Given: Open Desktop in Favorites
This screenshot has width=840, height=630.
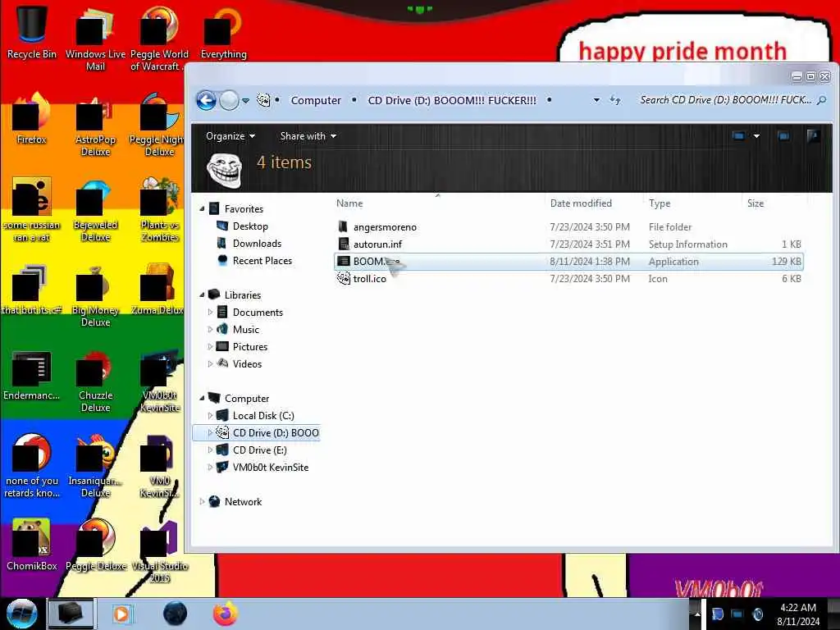Looking at the screenshot, I should point(250,226).
